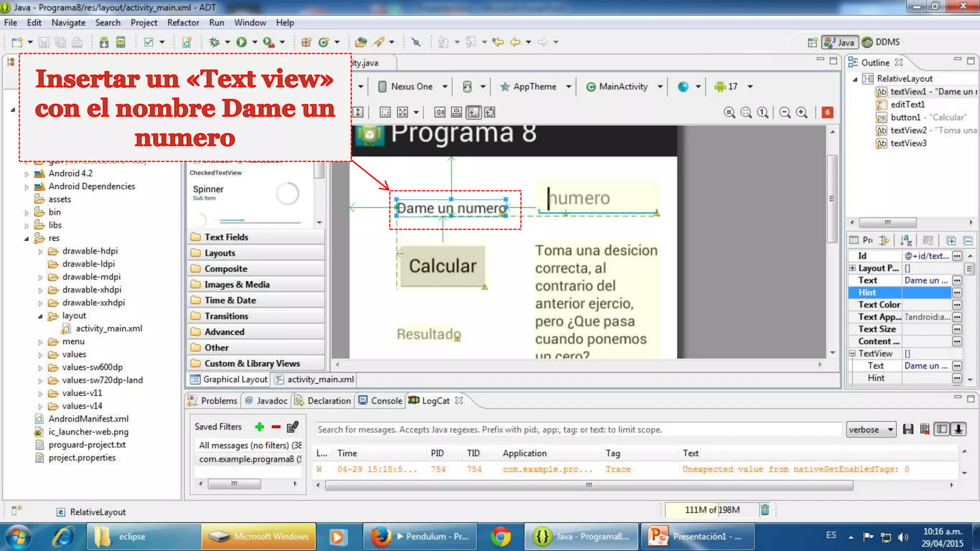Sort properties alphabetically in Properties panel
The width and height of the screenshot is (980, 551).
click(906, 240)
